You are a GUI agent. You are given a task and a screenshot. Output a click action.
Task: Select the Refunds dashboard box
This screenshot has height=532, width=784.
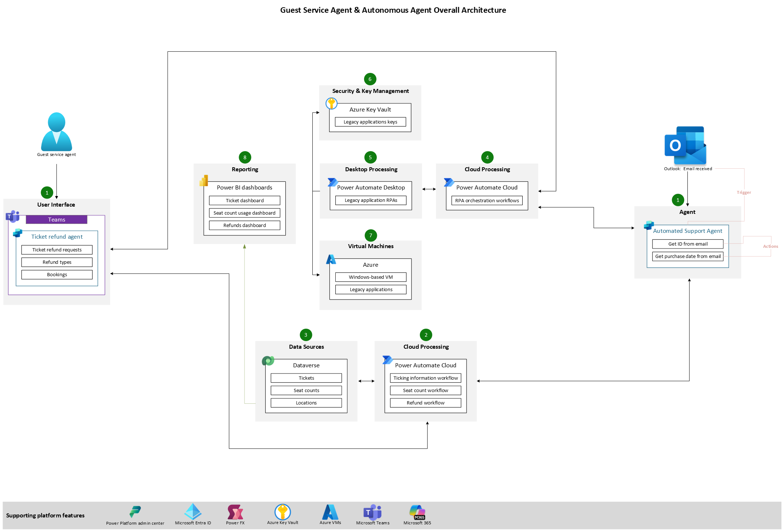(245, 225)
